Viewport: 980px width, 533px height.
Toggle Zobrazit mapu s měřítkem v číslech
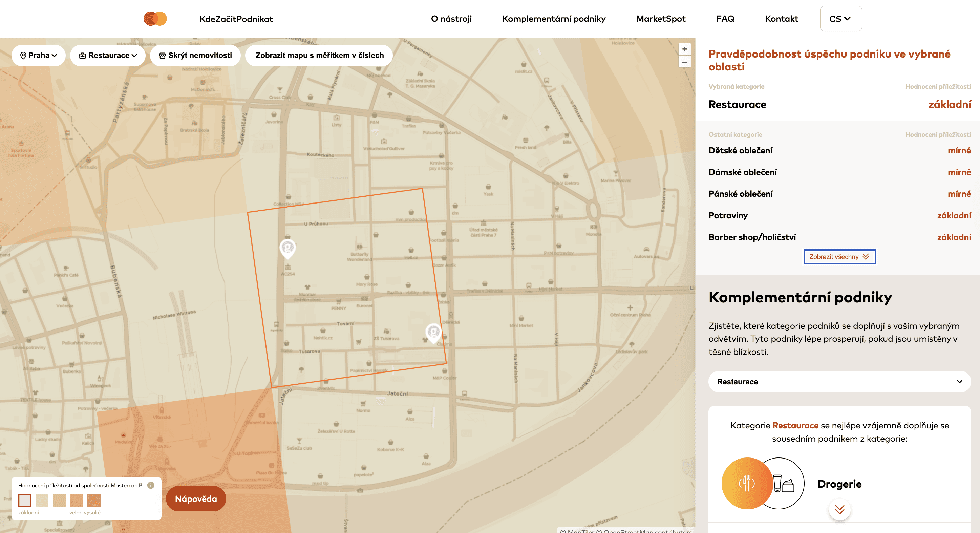319,56
